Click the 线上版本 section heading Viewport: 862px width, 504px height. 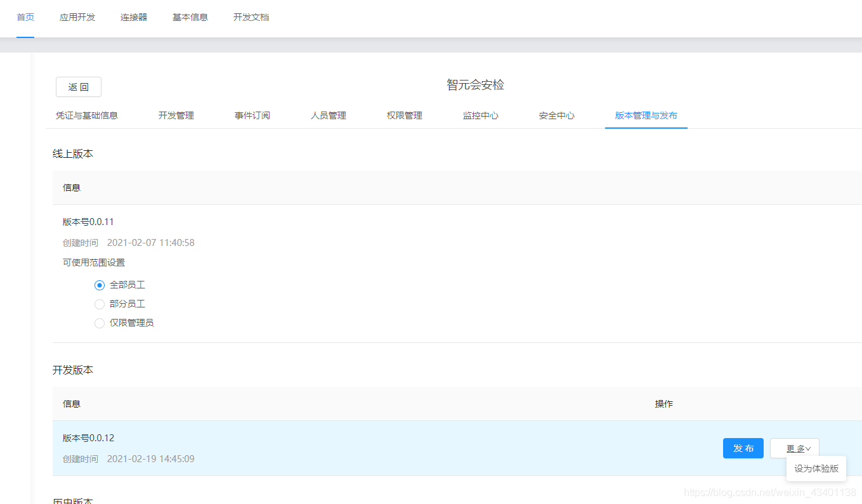pyautogui.click(x=73, y=153)
